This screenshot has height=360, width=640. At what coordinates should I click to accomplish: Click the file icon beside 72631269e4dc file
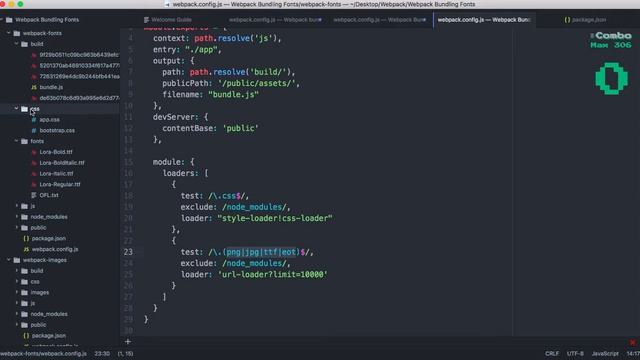click(34, 76)
